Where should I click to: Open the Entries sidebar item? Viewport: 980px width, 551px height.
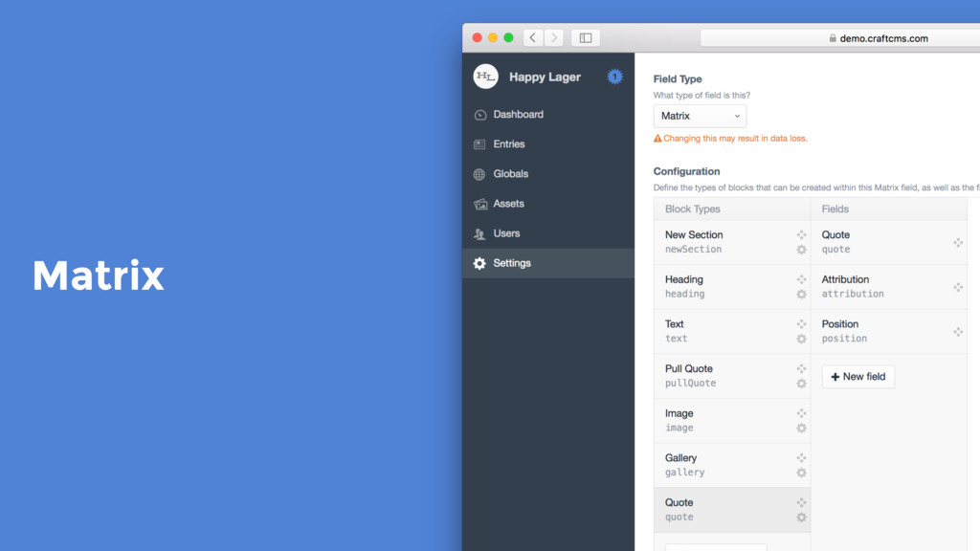tap(548, 144)
